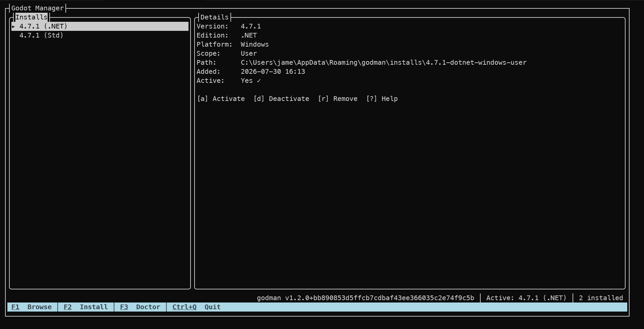644x329 pixels.
Task: Click the godman v1.2.0 version string
Action: click(x=366, y=298)
